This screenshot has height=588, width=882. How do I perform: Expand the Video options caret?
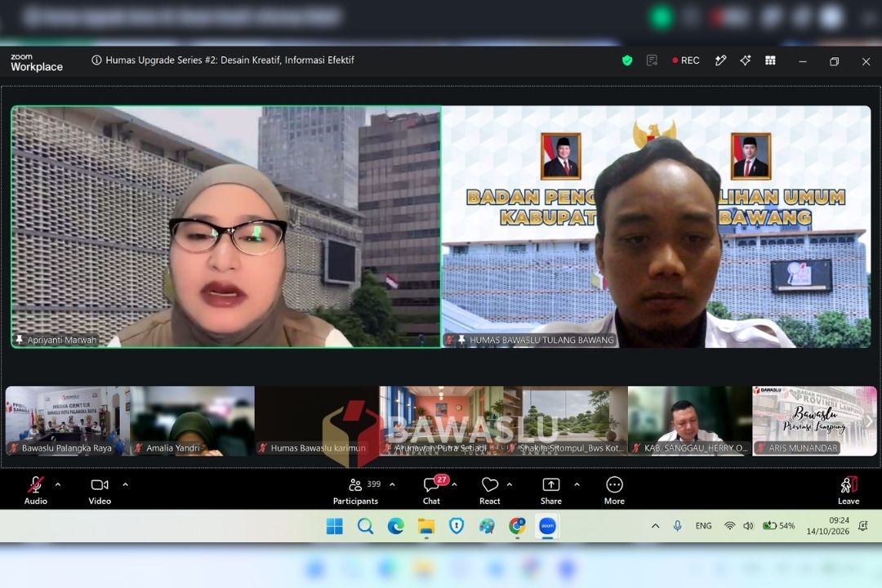click(126, 484)
